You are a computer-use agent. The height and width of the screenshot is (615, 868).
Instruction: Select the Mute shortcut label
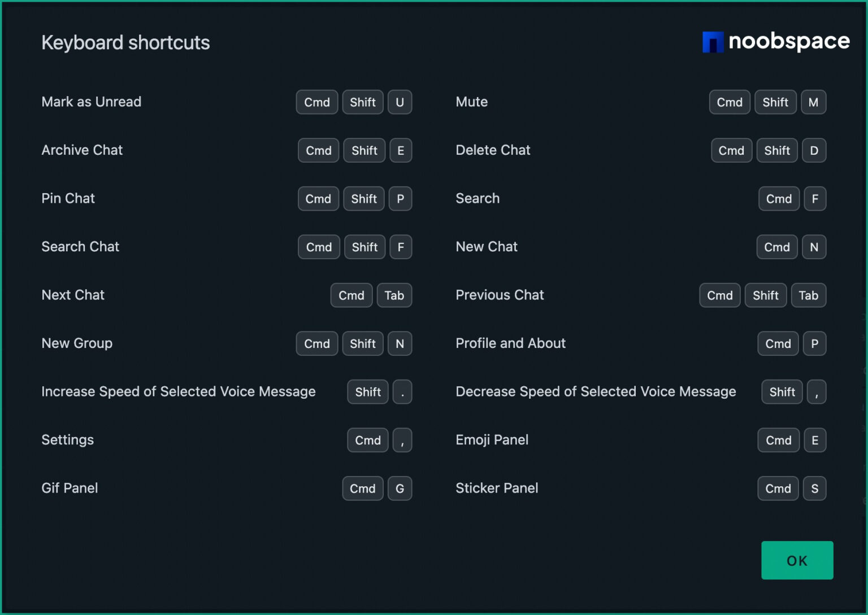(x=471, y=102)
